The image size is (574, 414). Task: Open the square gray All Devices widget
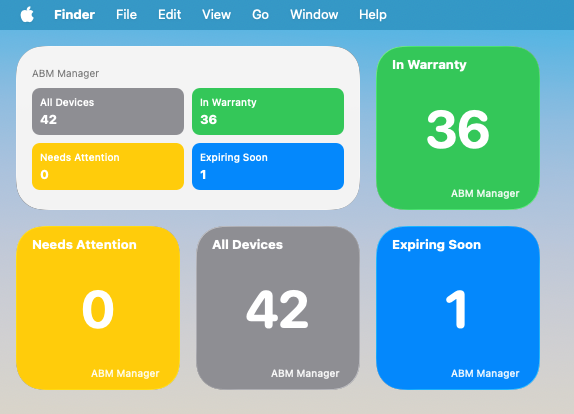point(278,308)
